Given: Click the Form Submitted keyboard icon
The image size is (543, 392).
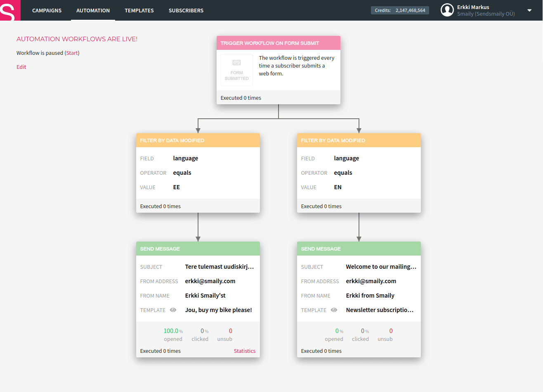Looking at the screenshot, I should 236,63.
